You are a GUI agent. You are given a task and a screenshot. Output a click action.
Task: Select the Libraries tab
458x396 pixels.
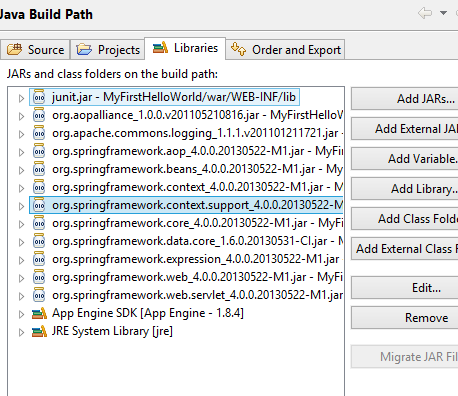pos(185,48)
